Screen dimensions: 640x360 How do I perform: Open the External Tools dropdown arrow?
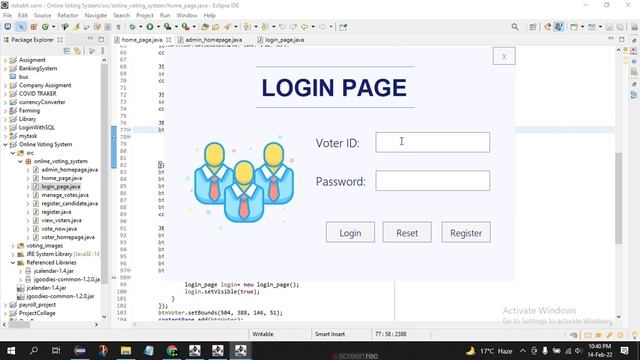point(194,27)
